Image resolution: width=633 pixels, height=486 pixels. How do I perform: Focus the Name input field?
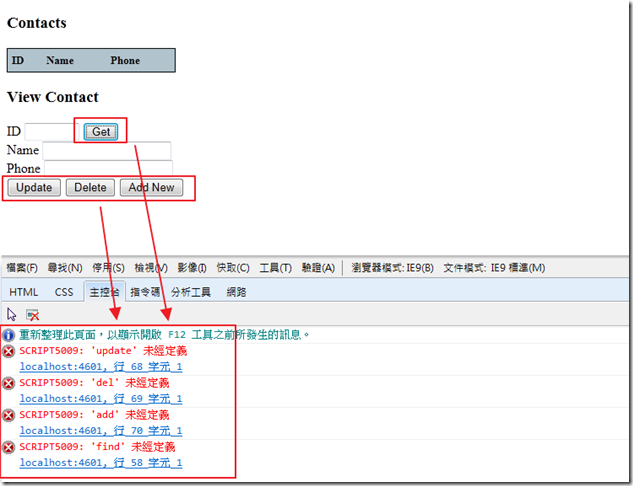point(107,151)
